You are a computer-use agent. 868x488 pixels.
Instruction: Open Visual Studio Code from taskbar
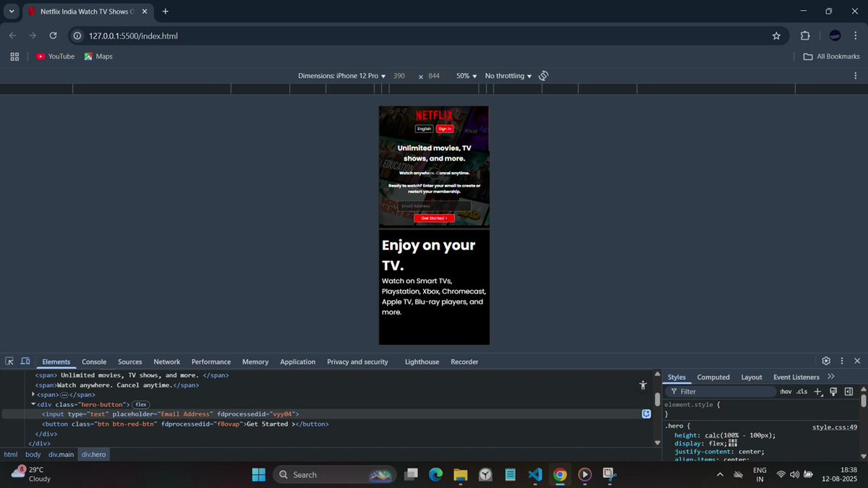535,474
